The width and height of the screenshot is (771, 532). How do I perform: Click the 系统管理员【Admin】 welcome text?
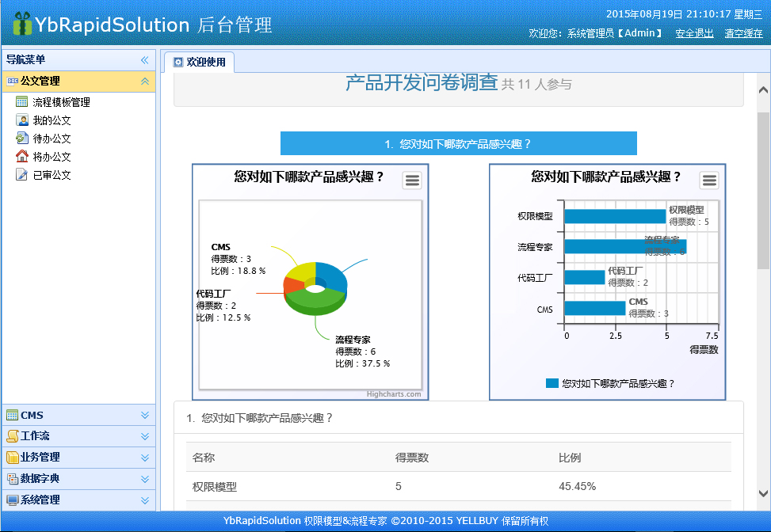(615, 33)
